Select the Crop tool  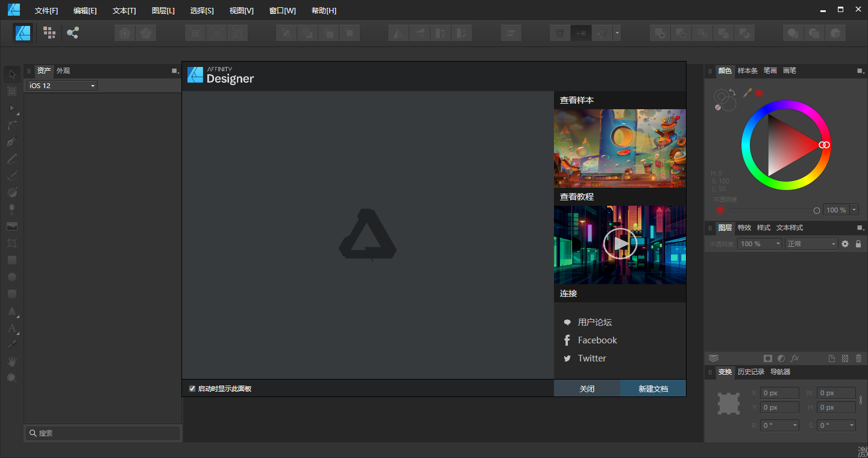(11, 243)
